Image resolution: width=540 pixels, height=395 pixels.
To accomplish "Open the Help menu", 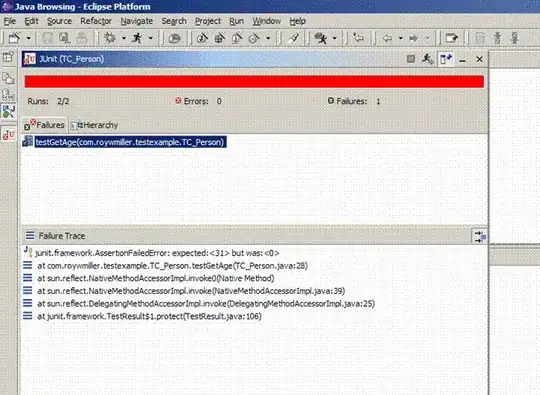I will [x=298, y=21].
